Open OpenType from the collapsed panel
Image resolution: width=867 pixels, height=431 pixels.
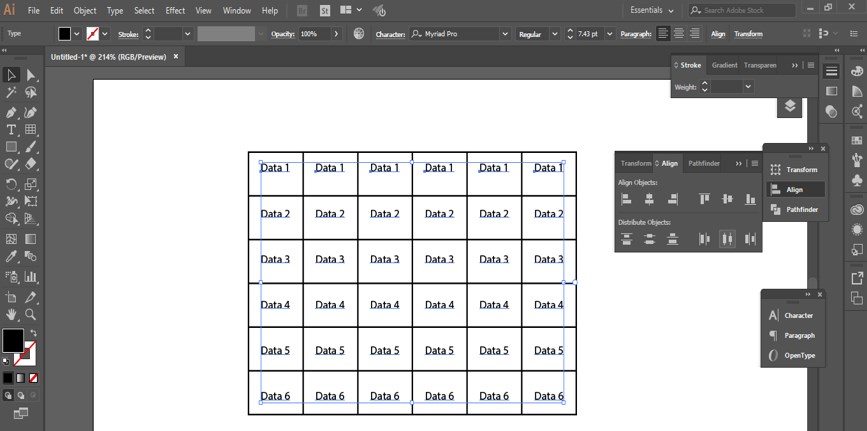click(x=793, y=355)
